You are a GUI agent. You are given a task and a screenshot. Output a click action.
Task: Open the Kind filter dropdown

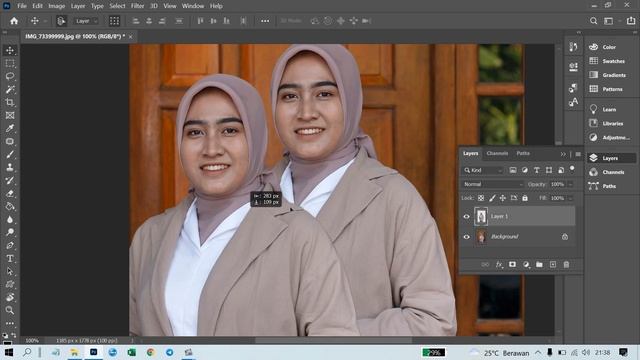tap(483, 170)
